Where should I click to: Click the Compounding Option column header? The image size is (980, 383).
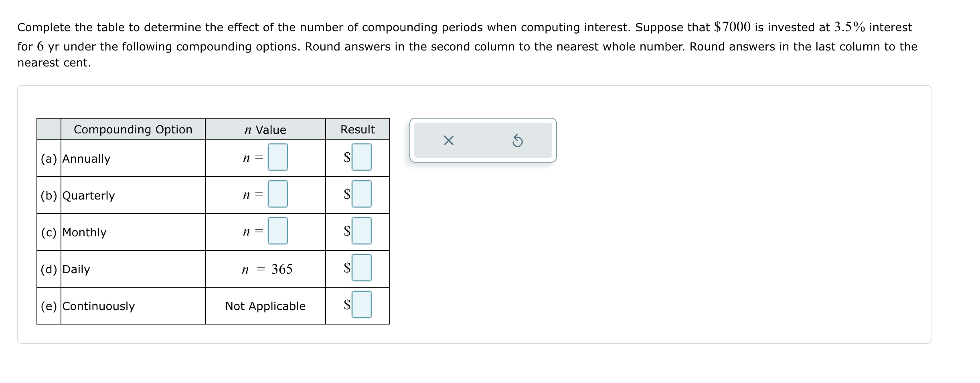(133, 129)
